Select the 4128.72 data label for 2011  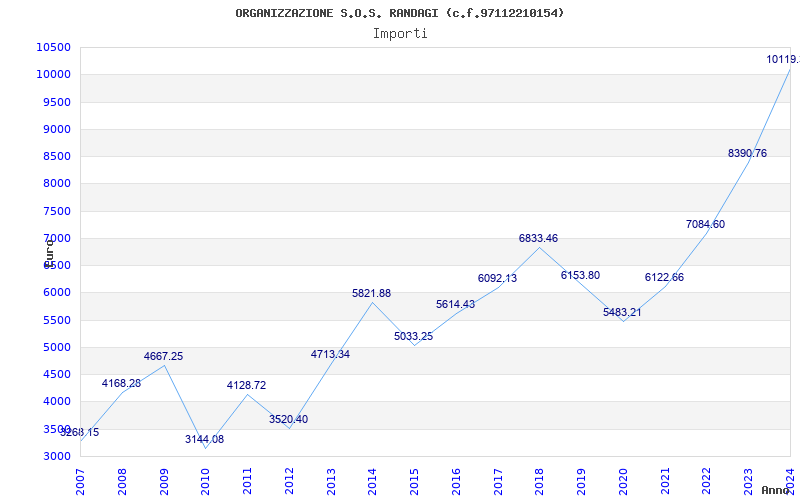click(x=246, y=385)
